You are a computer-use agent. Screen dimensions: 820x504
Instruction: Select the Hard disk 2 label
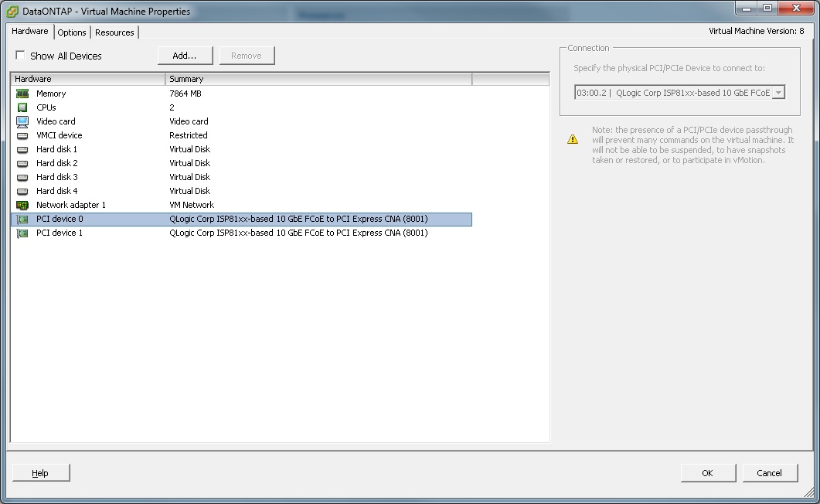(57, 163)
